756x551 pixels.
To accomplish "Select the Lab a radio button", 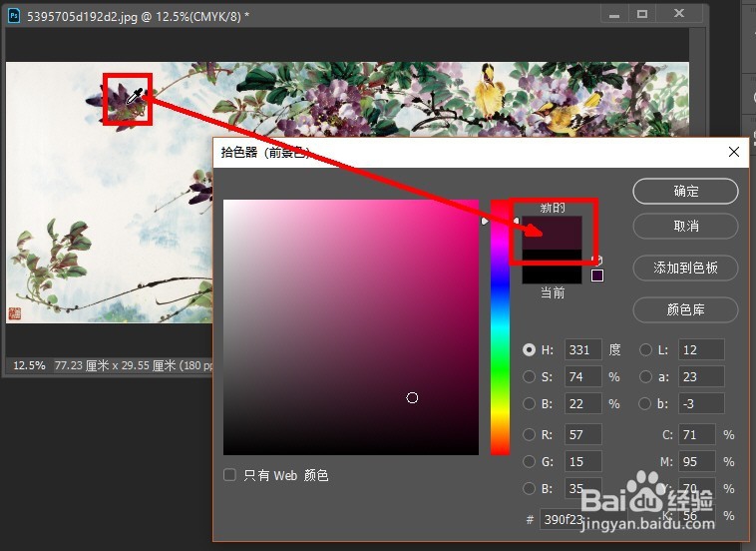I will (x=645, y=377).
